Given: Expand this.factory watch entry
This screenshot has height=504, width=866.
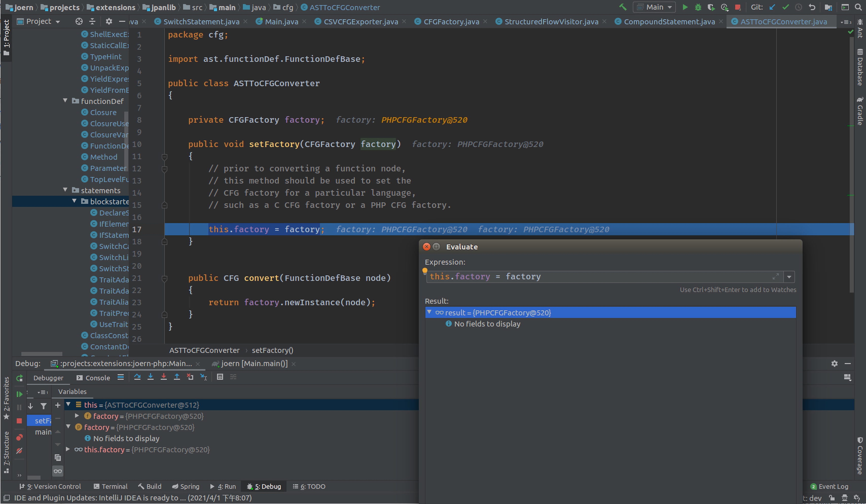Looking at the screenshot, I should coord(68,449).
